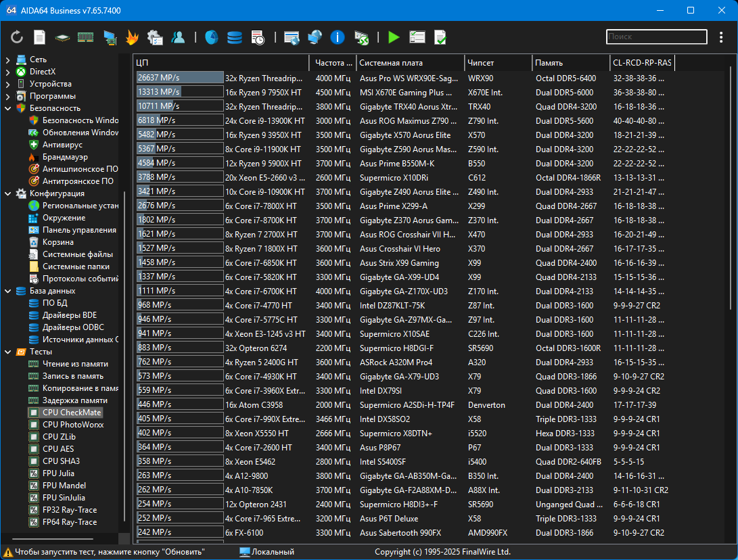Select the Intel DZ87KLT-75K motherboard cell
The width and height of the screenshot is (738, 560).
(x=392, y=306)
